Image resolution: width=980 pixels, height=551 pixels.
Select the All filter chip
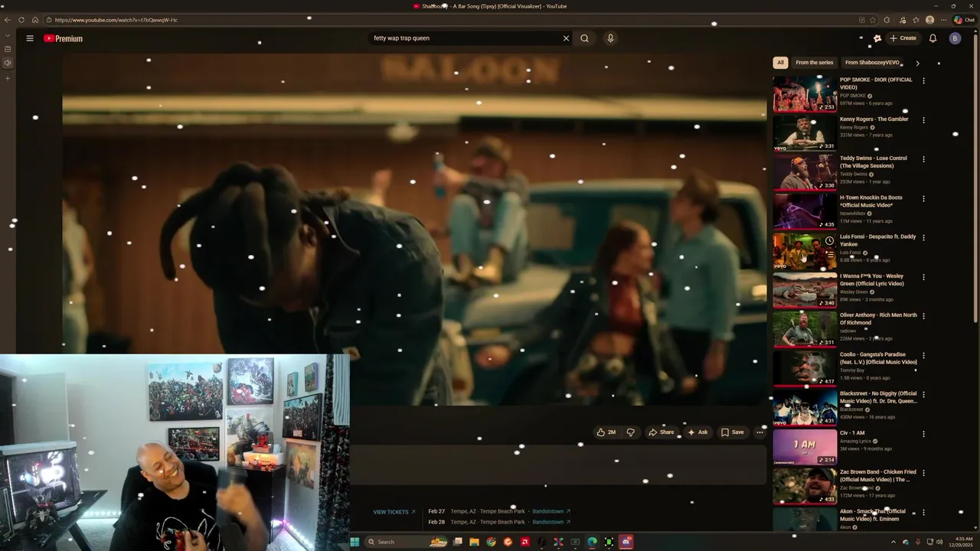780,63
